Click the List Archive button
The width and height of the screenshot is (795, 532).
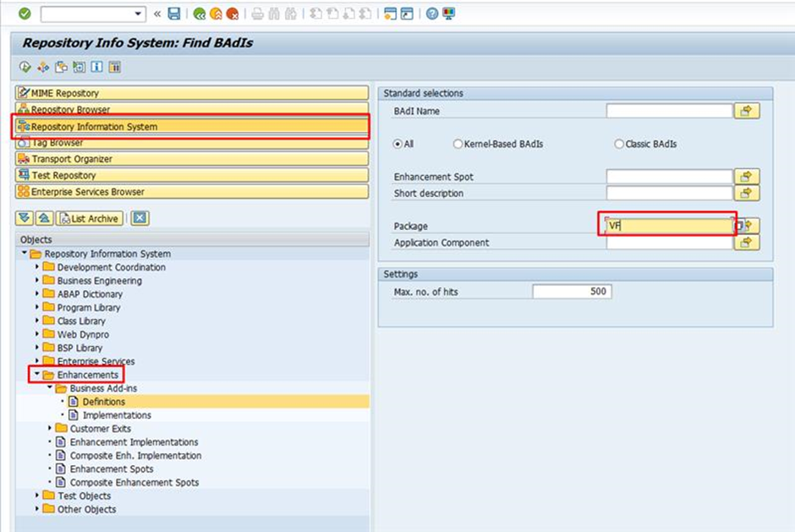coord(90,218)
